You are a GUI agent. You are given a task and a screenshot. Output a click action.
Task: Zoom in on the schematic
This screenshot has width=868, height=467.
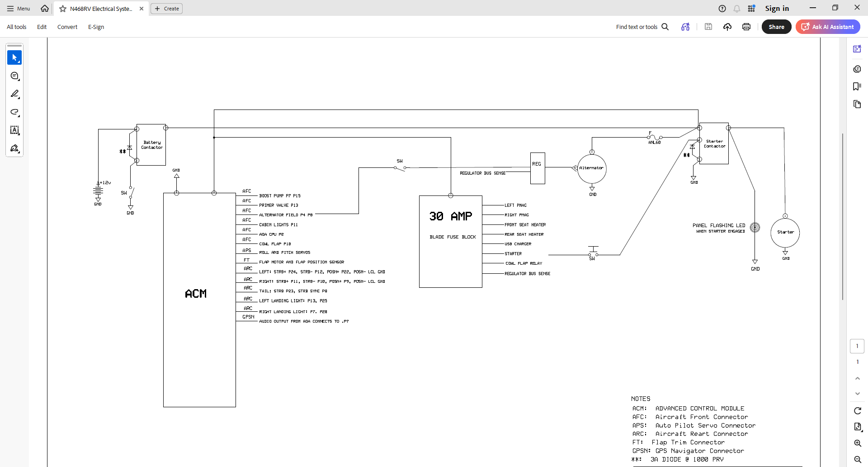(x=857, y=443)
